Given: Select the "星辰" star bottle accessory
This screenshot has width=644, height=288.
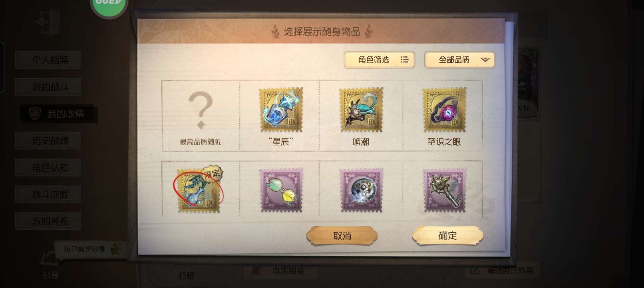Looking at the screenshot, I should (x=281, y=110).
